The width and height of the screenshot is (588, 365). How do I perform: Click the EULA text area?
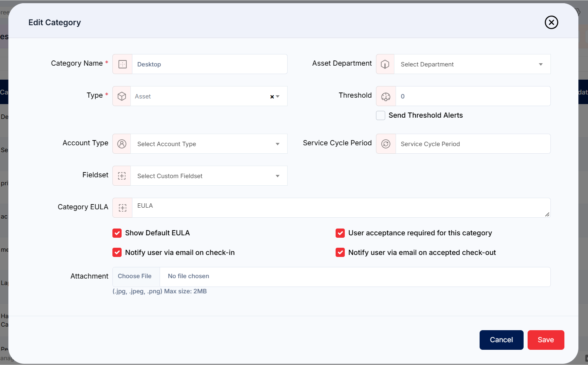pyautogui.click(x=341, y=208)
